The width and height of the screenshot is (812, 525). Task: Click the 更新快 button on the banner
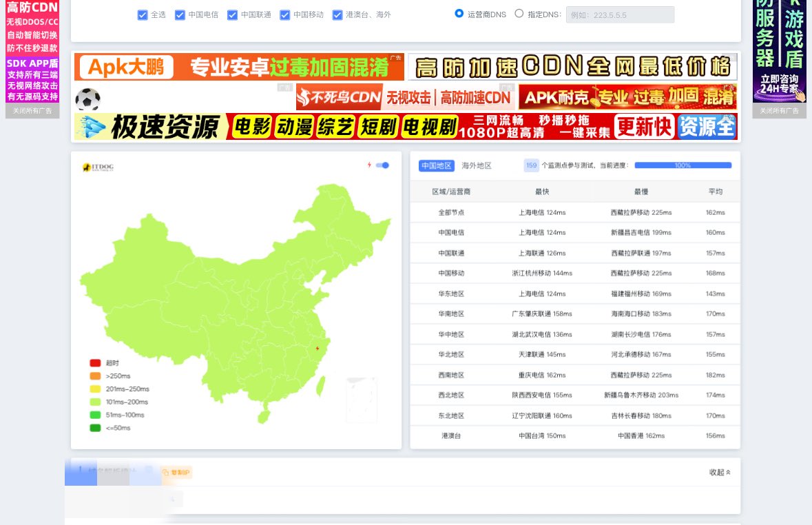[644, 127]
